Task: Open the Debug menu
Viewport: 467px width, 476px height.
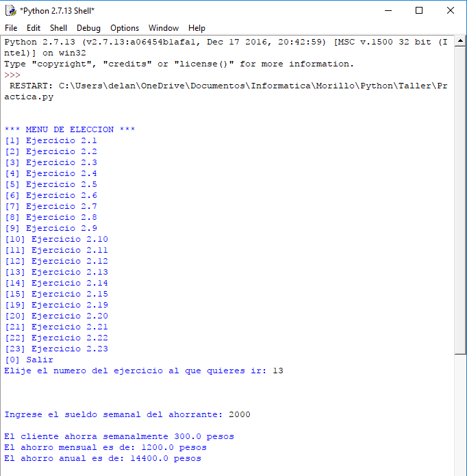Action: [88, 28]
